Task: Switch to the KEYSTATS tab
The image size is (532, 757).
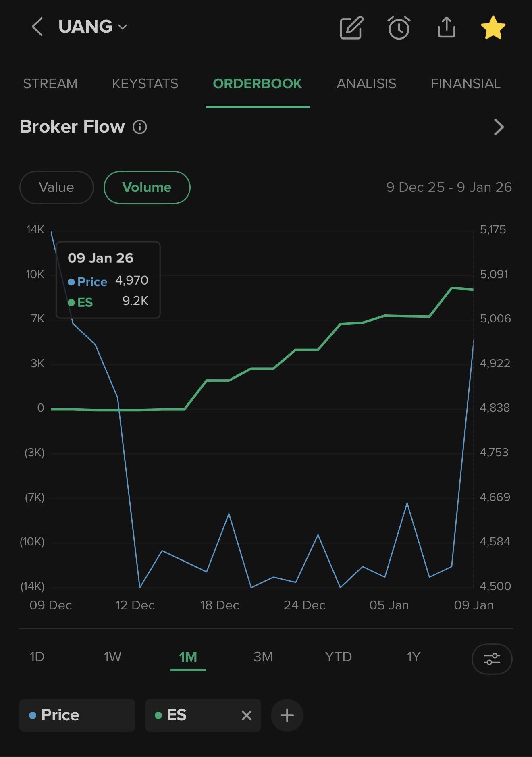Action: (x=145, y=84)
